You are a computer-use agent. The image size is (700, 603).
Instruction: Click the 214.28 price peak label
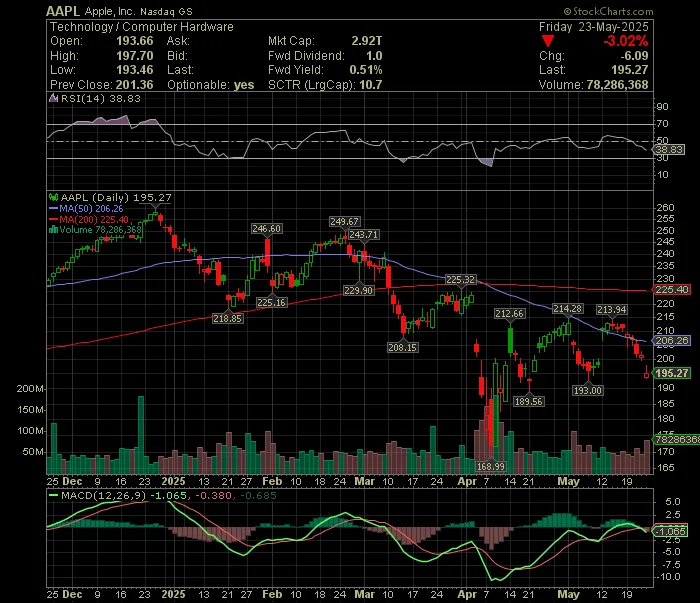(567, 308)
